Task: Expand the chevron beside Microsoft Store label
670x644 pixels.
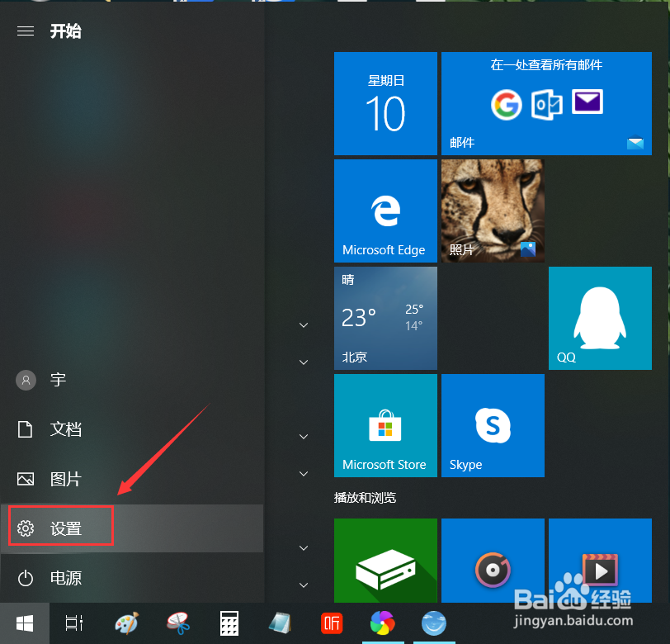Action: pos(304,474)
